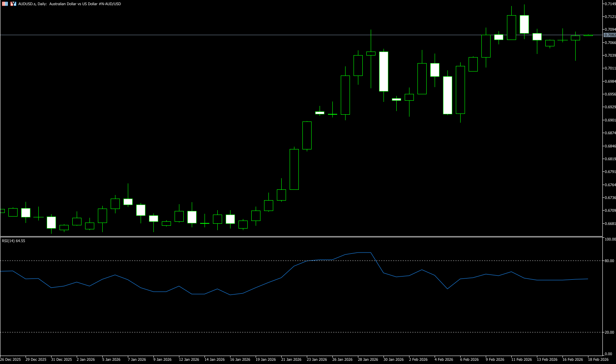Click the 0.6901 price scale label

click(610, 120)
